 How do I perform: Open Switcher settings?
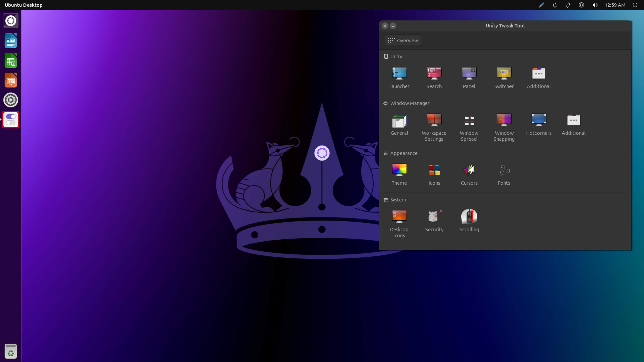[504, 77]
